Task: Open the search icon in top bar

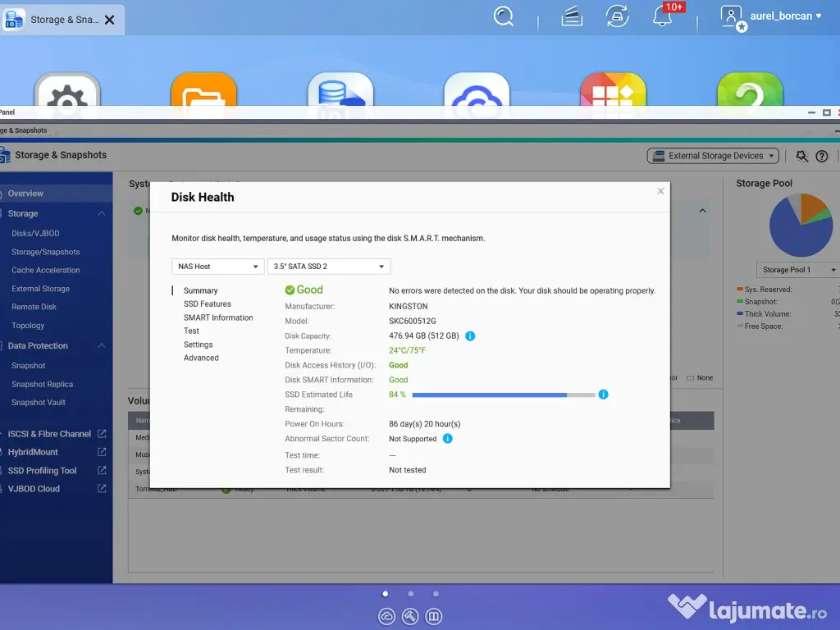Action: [x=504, y=16]
